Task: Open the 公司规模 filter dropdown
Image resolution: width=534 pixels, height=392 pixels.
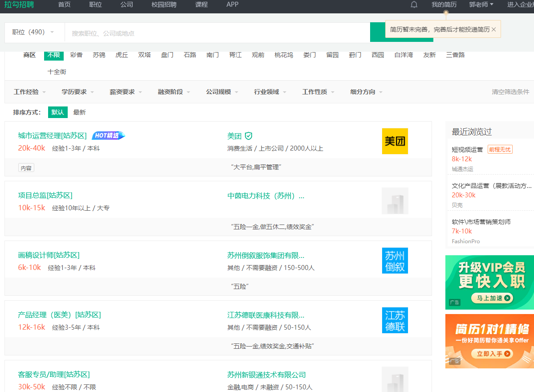Action: coord(219,92)
